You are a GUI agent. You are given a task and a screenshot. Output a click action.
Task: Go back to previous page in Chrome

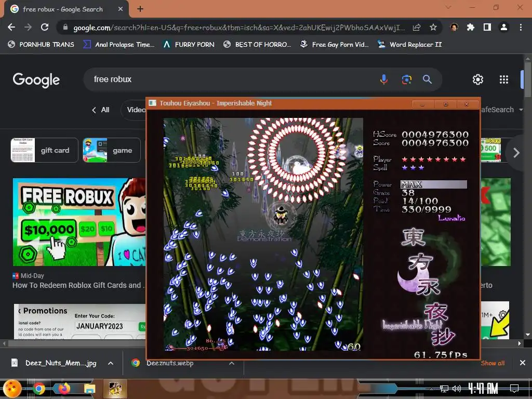pos(11,27)
